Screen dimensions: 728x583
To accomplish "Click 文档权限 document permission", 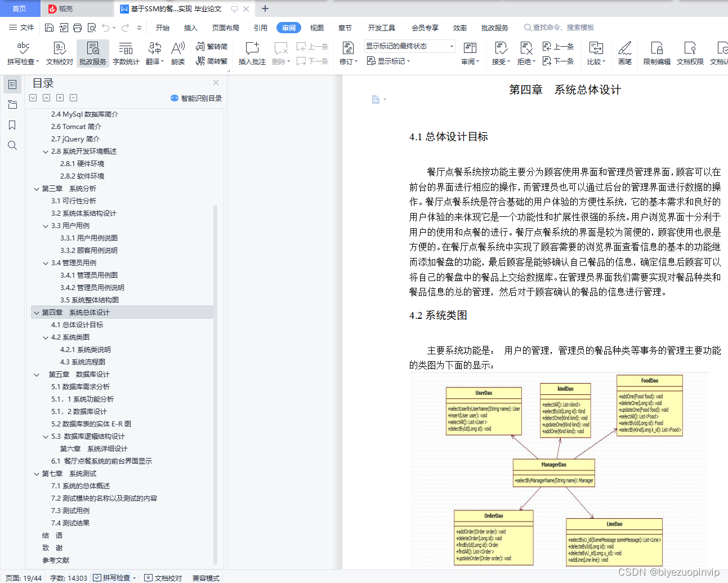I will [690, 54].
